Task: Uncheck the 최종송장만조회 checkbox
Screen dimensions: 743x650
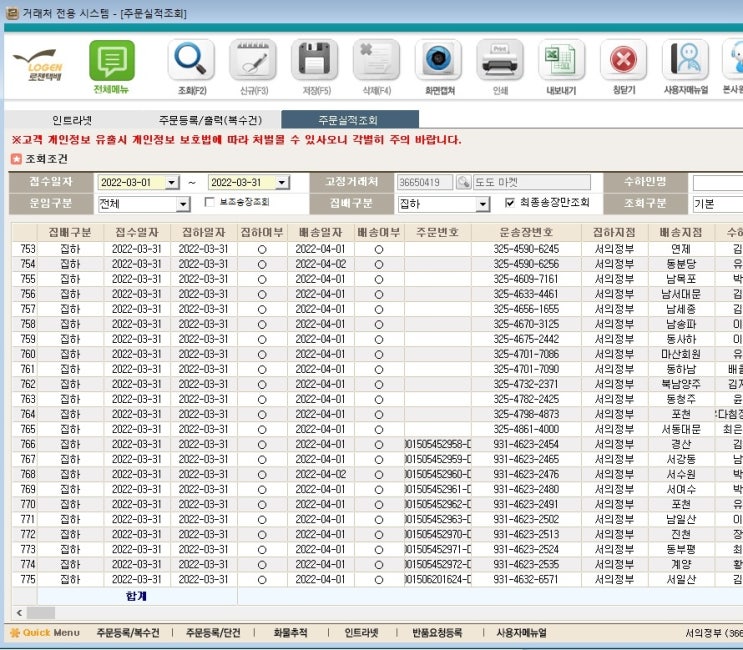Action: coord(510,203)
